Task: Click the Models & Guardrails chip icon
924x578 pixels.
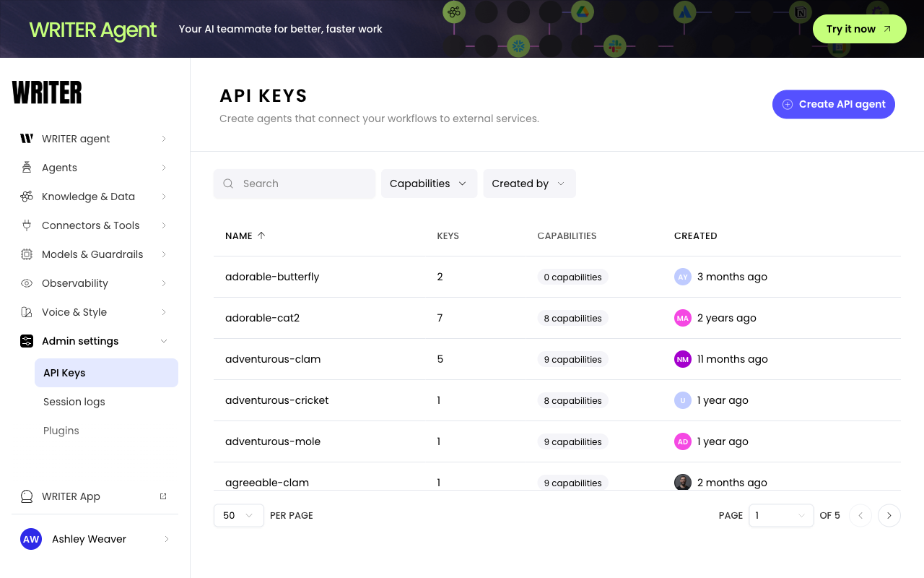Action: 27,254
